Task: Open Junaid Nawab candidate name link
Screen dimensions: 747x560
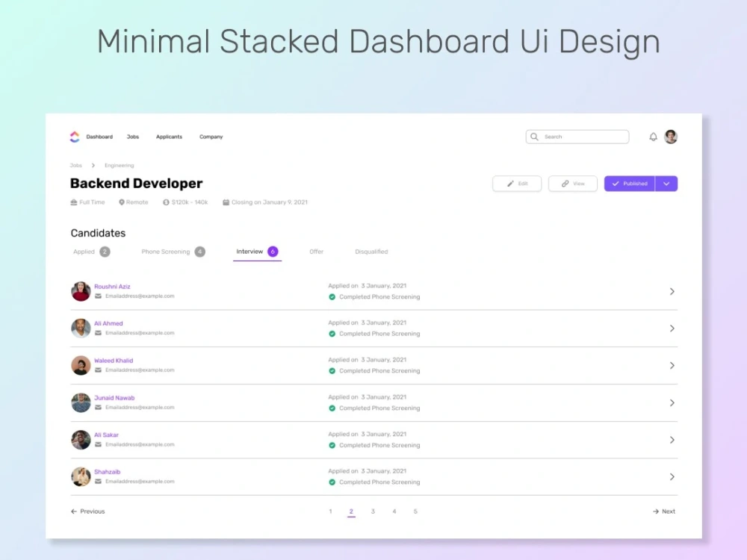Action: (x=114, y=398)
